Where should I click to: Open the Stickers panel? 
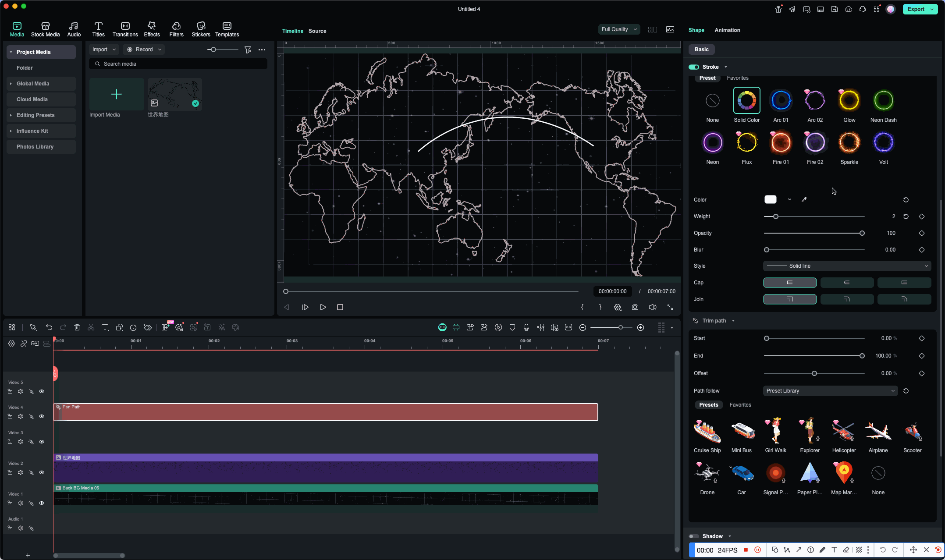pos(201,29)
